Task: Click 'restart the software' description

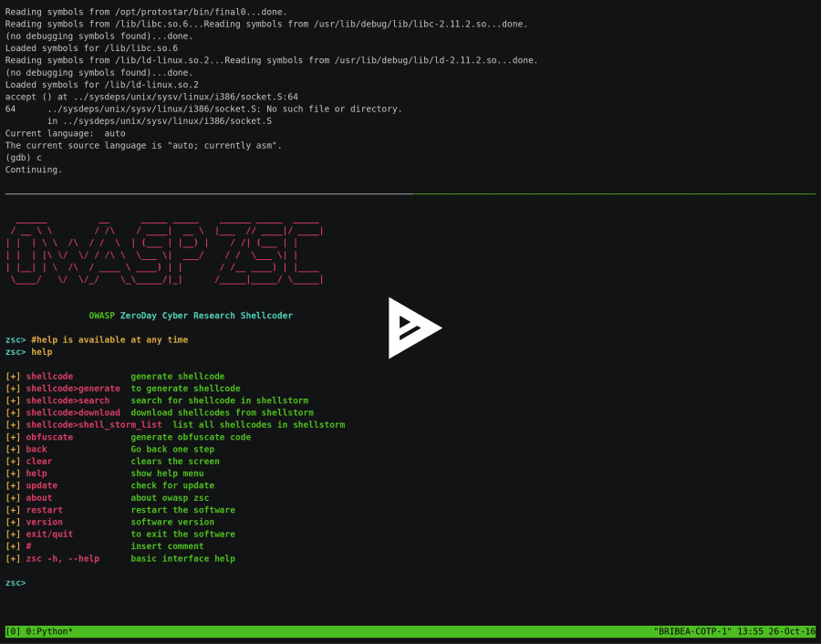Action: click(182, 510)
